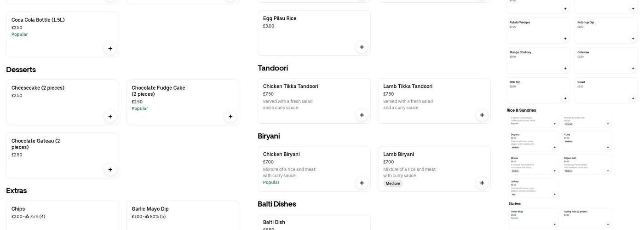This screenshot has height=230, width=644.
Task: Add Chocolate Gateau to the order
Action: point(110,170)
